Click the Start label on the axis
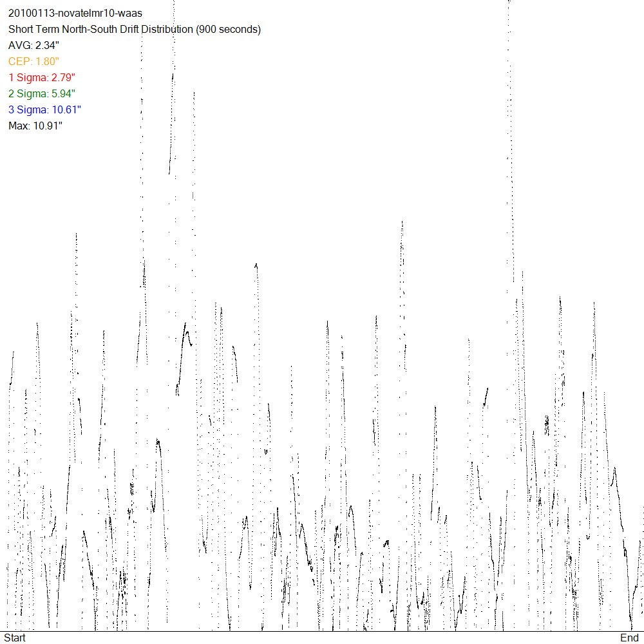 click(15, 638)
